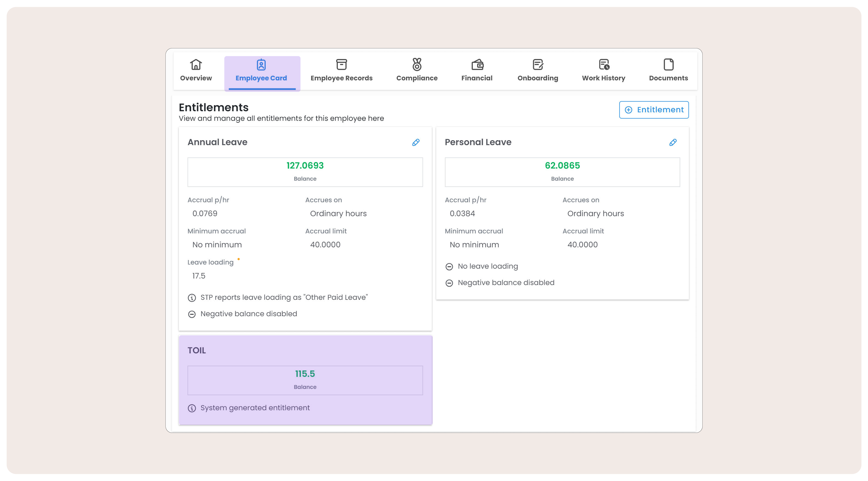This screenshot has width=868, height=481.
Task: Click the Personal Leave 62.0865 balance
Action: (x=562, y=165)
